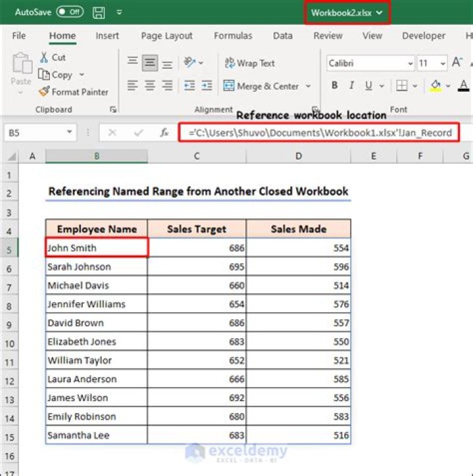Toggle Bold formatting
This screenshot has height=476, width=473.
click(x=334, y=85)
